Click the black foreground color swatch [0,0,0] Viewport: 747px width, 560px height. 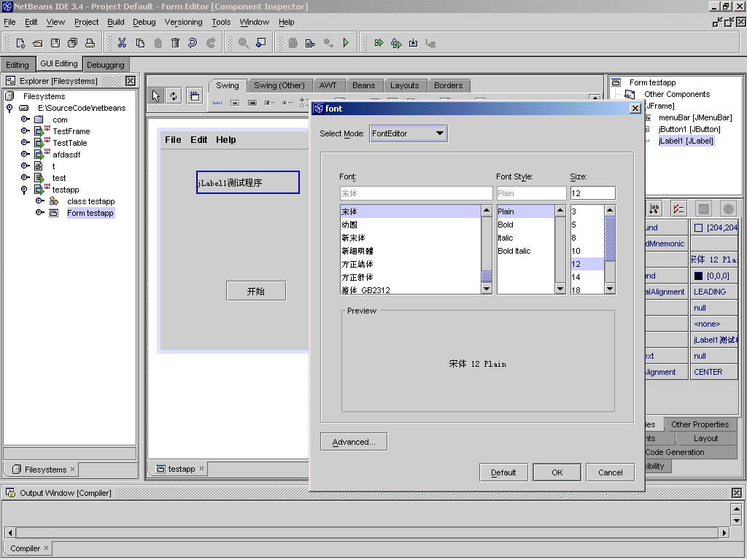(698, 276)
